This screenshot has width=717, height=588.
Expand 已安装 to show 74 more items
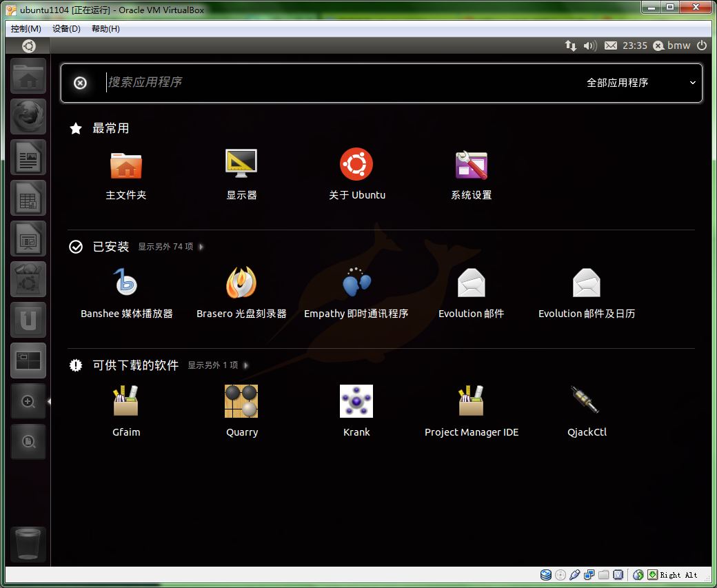170,247
